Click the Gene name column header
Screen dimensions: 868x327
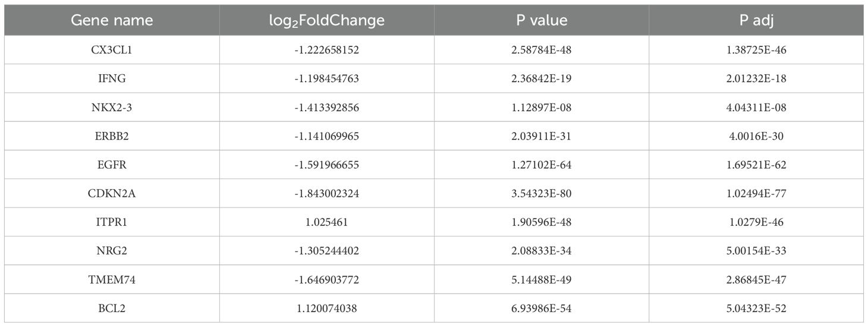[112, 20]
